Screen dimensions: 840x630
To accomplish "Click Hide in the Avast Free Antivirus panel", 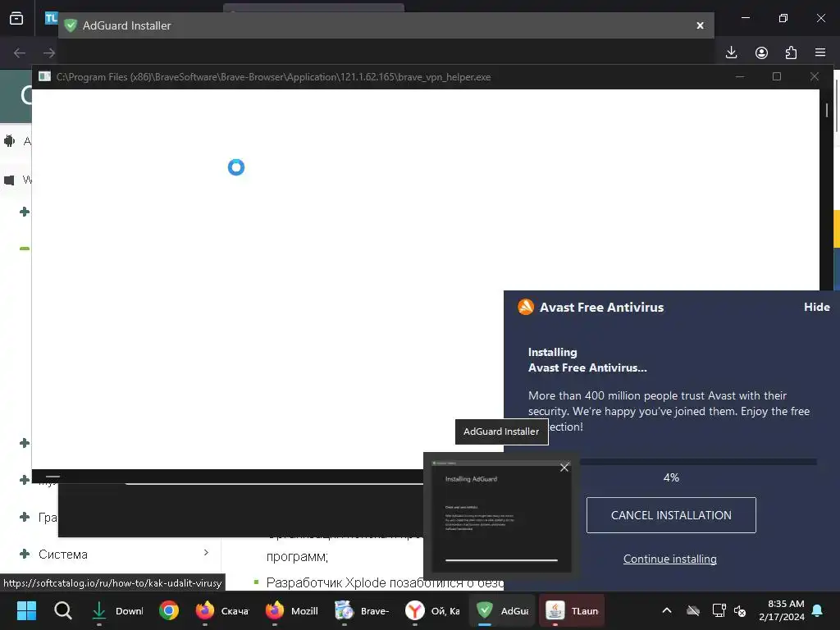I will pyautogui.click(x=816, y=307).
